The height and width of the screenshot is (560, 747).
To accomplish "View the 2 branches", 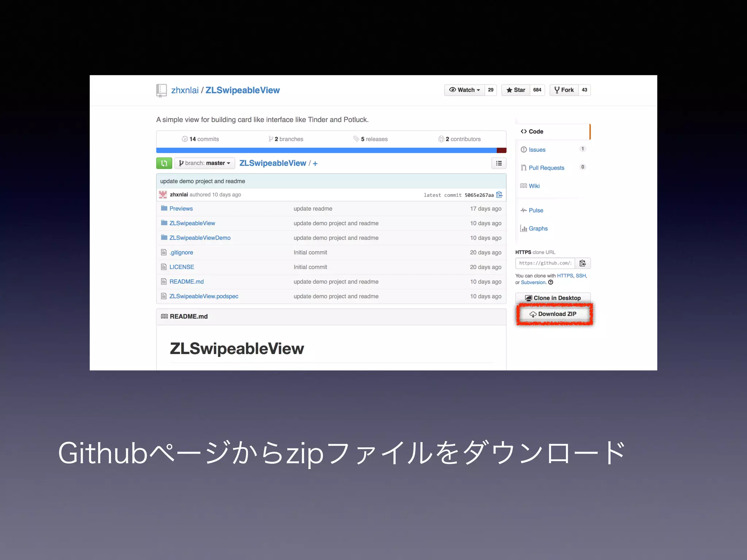I will pyautogui.click(x=286, y=139).
